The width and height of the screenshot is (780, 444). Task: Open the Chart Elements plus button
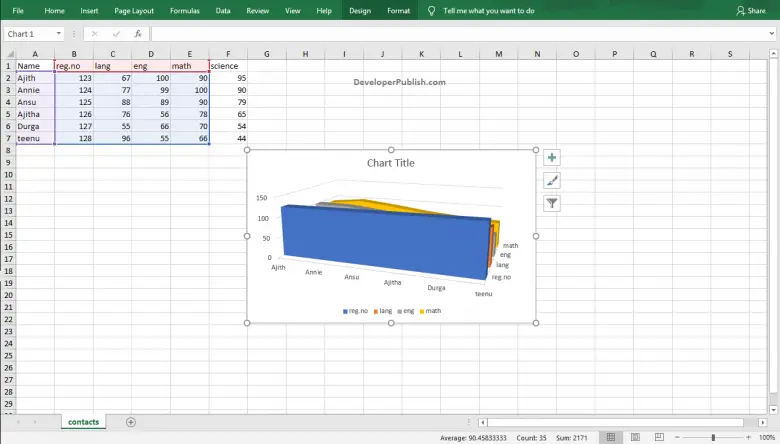pyautogui.click(x=552, y=158)
